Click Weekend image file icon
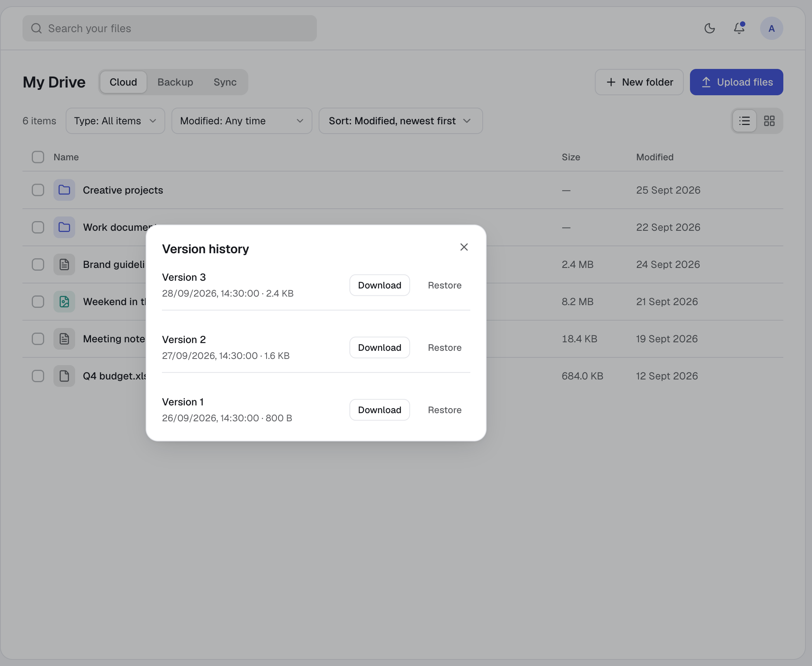The height and width of the screenshot is (666, 812). click(x=64, y=302)
